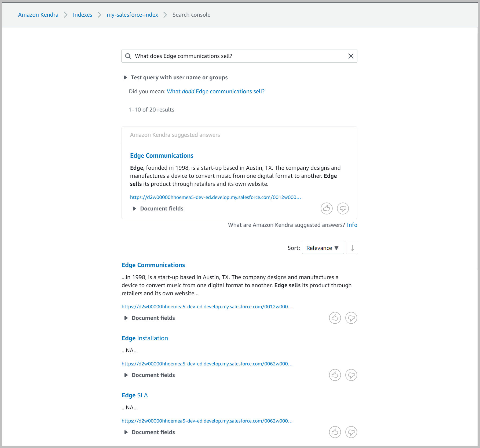480x448 pixels.
Task: Open the Relevance sort dropdown
Action: tap(323, 248)
